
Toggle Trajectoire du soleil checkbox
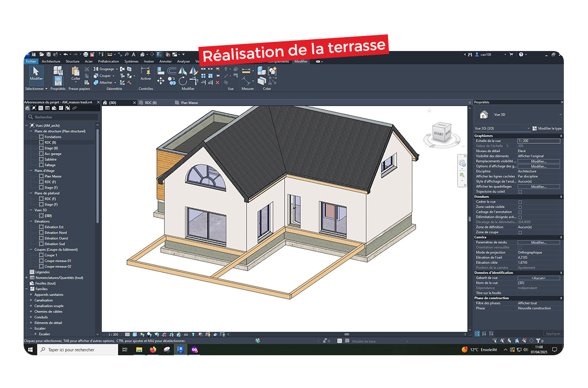(x=520, y=192)
